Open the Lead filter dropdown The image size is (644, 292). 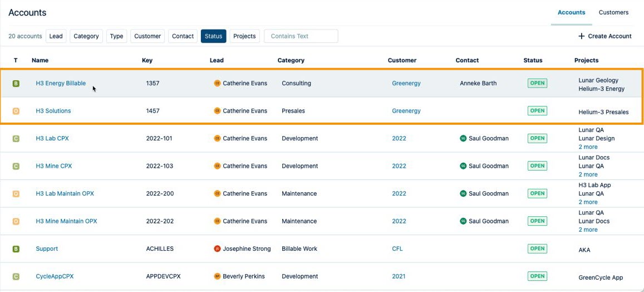(x=56, y=36)
